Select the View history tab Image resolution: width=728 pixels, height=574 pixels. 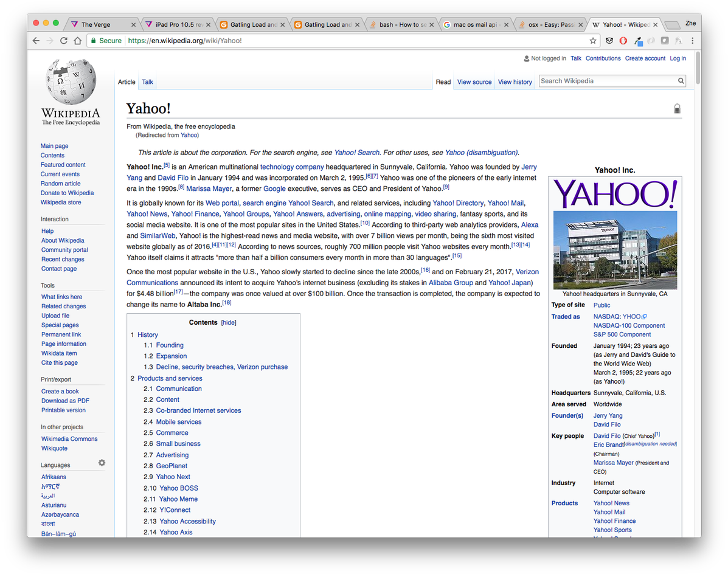[515, 82]
